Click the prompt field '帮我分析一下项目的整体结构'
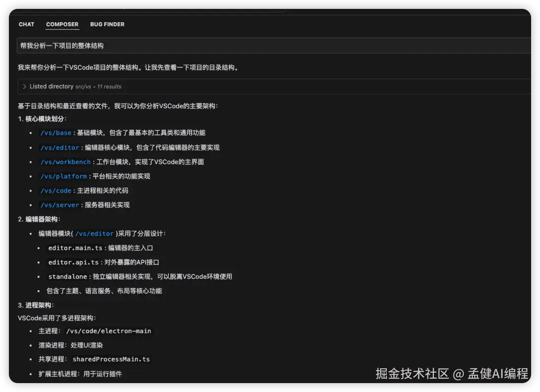Image resolution: width=540 pixels, height=392 pixels. point(274,46)
